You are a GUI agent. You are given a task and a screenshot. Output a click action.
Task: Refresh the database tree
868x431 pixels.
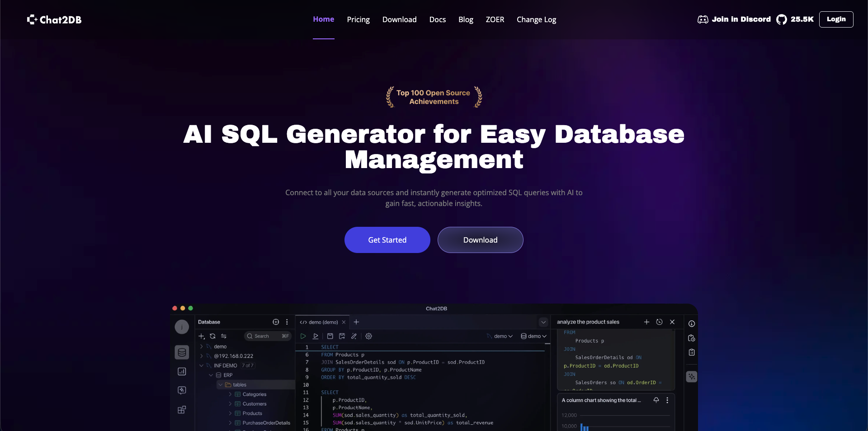point(212,336)
